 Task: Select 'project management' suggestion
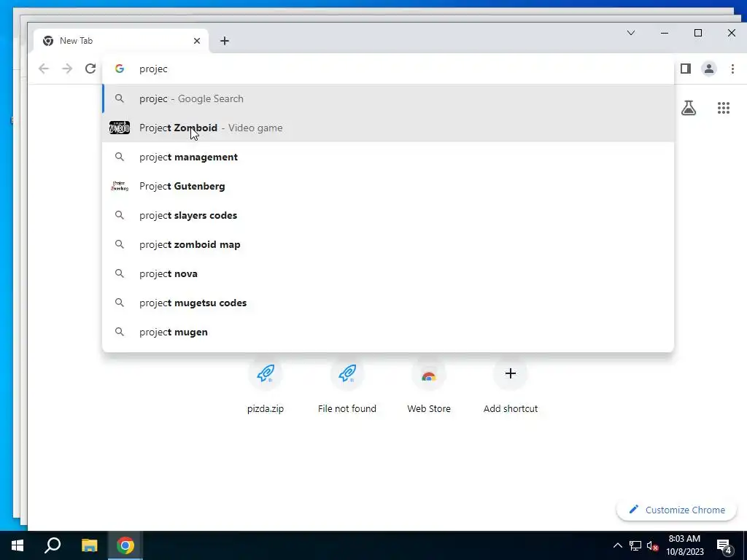tap(388, 157)
